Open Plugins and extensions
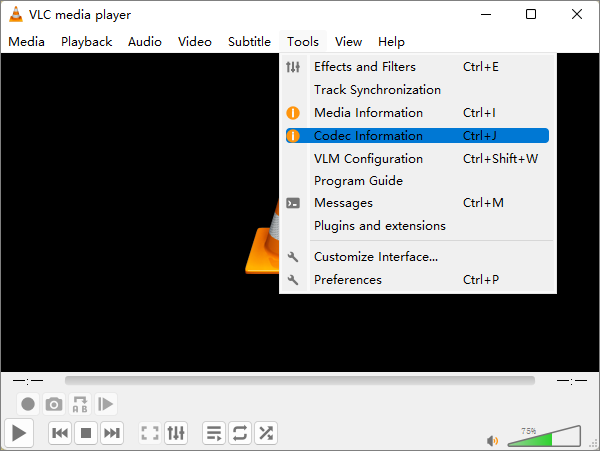 (x=417, y=226)
